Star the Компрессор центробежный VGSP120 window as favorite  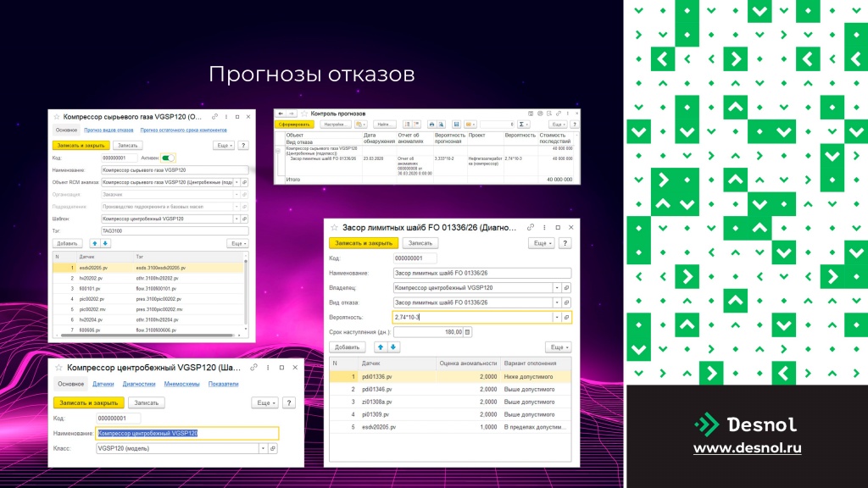[x=58, y=368]
